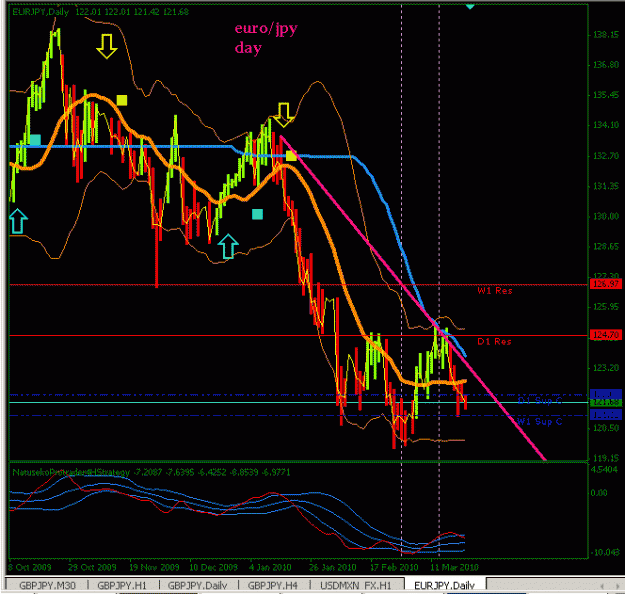Screen dimensions: 625x594
Task: Click the active EURJPY,Daily tab
Action: 444,585
